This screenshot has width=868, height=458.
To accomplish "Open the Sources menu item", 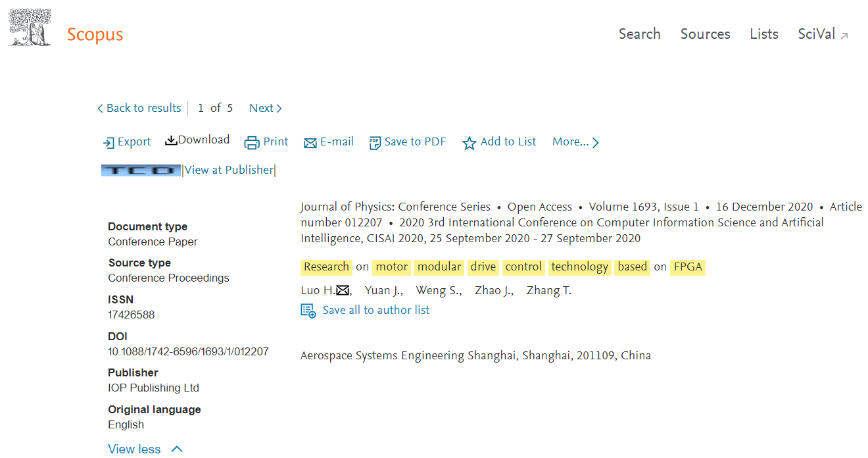I will coord(705,34).
